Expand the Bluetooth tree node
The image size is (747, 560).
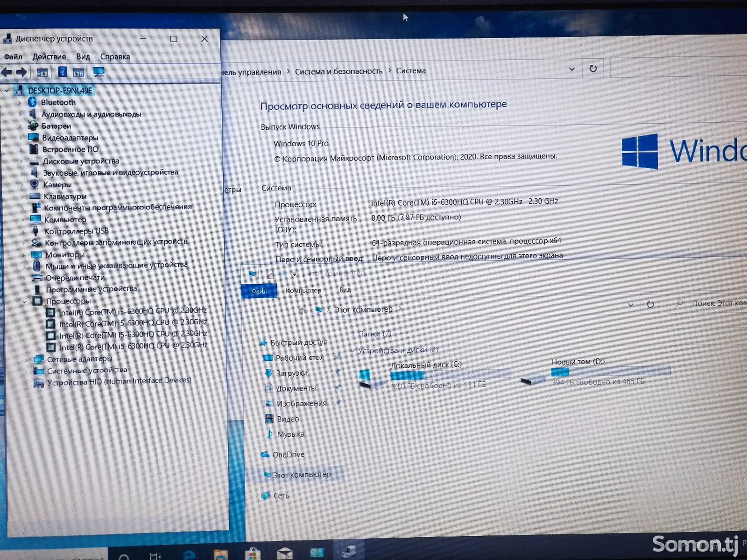(20, 102)
